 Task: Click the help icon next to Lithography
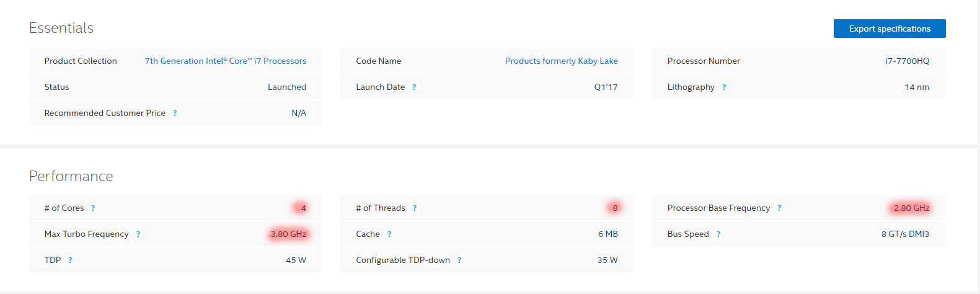pyautogui.click(x=724, y=87)
